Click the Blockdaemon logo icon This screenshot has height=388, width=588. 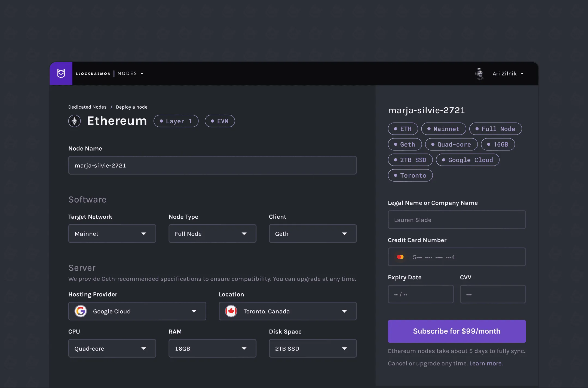click(x=61, y=73)
